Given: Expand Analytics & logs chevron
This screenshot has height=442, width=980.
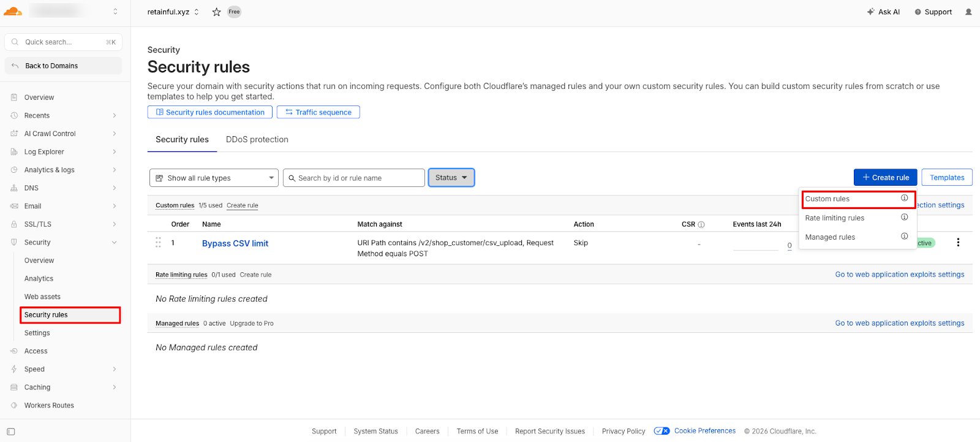Looking at the screenshot, I should 115,170.
